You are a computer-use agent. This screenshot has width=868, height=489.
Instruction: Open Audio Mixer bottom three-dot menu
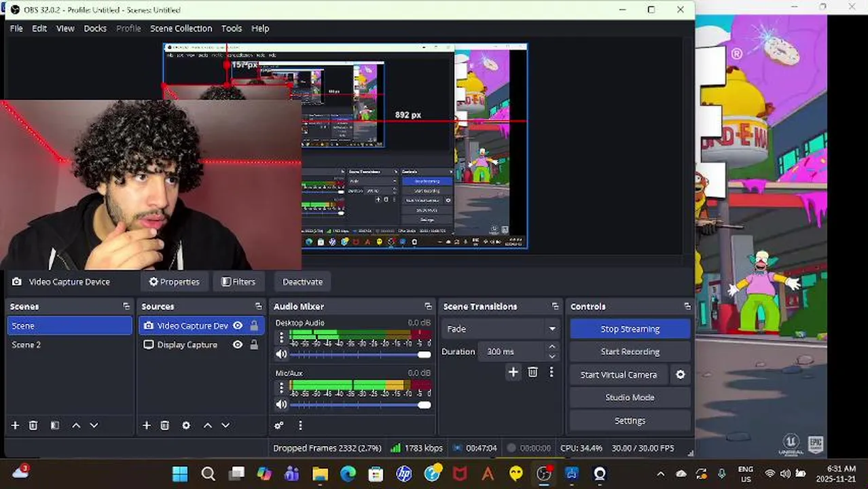coord(300,425)
